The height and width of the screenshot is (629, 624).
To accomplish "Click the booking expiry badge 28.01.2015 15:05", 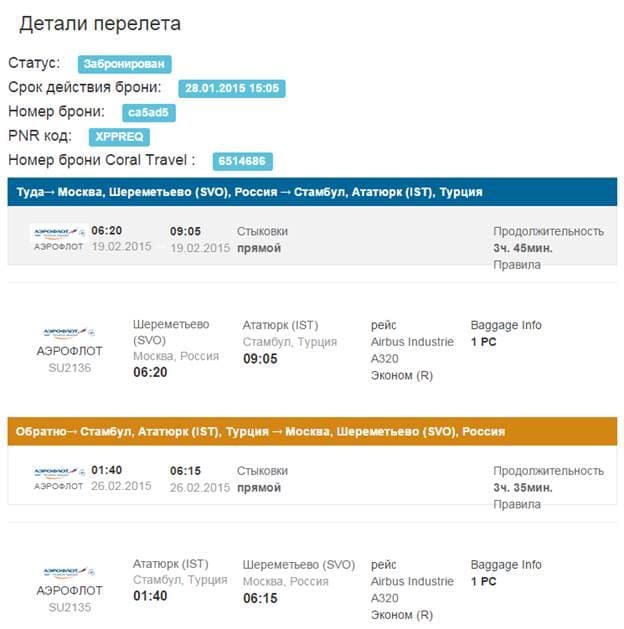I will tap(232, 88).
